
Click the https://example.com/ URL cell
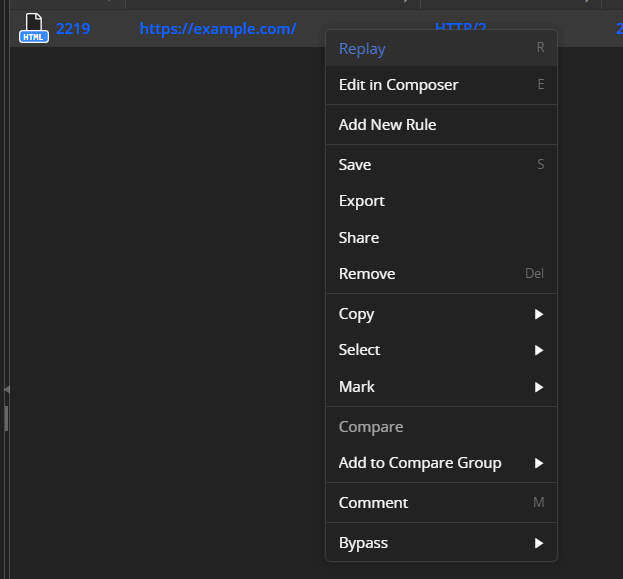pyautogui.click(x=218, y=29)
